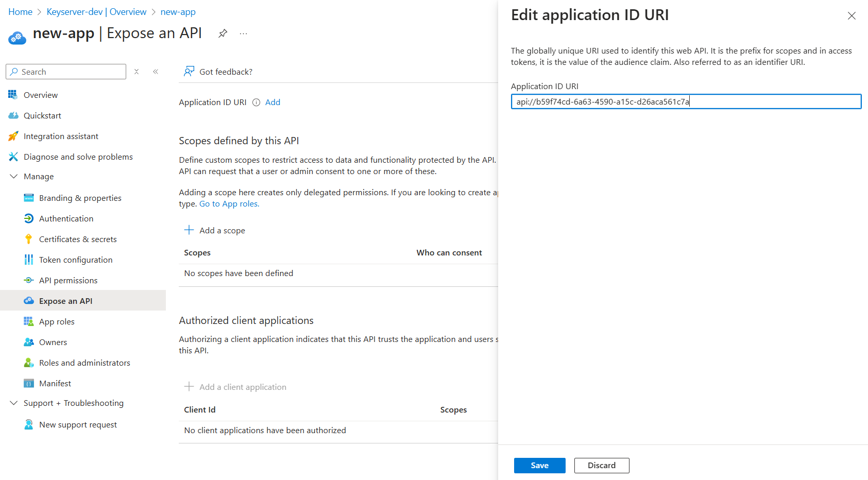The height and width of the screenshot is (480, 868).
Task: Pin the new-app page to favorites
Action: [x=223, y=33]
